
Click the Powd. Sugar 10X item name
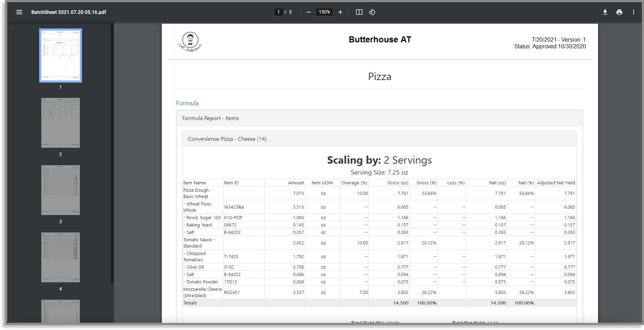(x=202, y=218)
